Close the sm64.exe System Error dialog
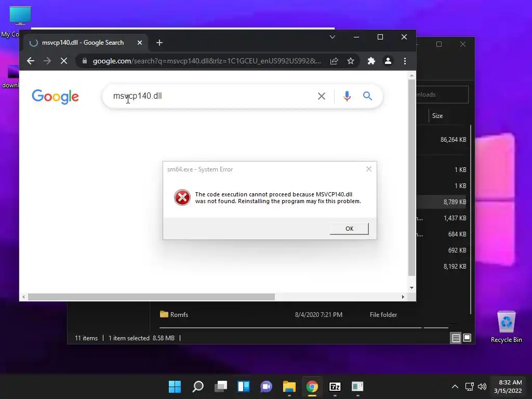 pos(369,169)
